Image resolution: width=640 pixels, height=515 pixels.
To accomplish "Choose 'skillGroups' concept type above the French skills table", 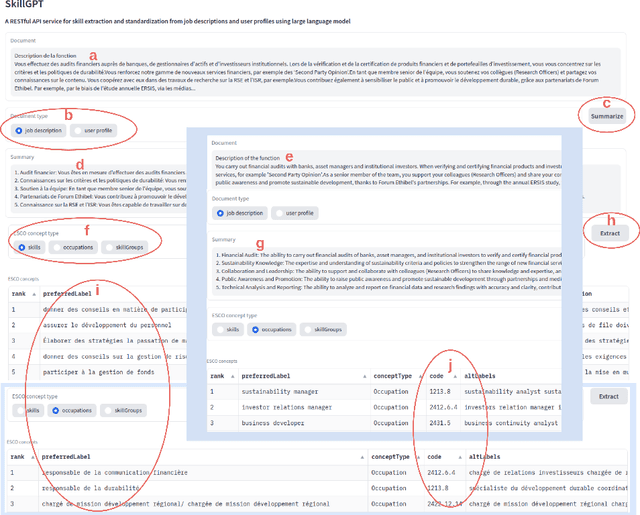I will tap(124, 247).
